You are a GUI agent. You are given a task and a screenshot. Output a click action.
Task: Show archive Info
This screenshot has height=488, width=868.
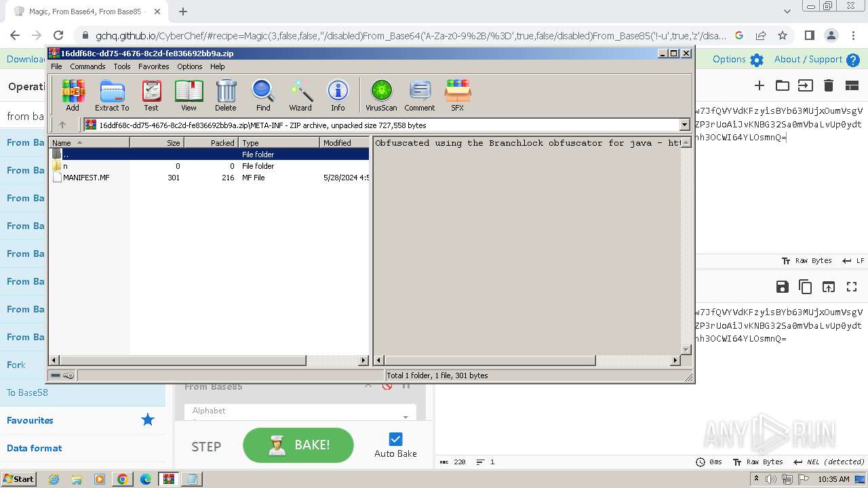pos(338,95)
